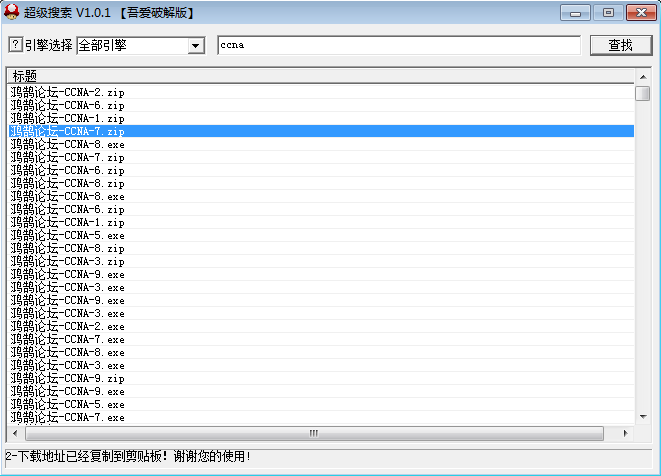Viewport: 661px width, 476px height.
Task: Select the unhighlighted 鸿鹄论坛-CCNA-7.zip row
Action: [x=321, y=157]
